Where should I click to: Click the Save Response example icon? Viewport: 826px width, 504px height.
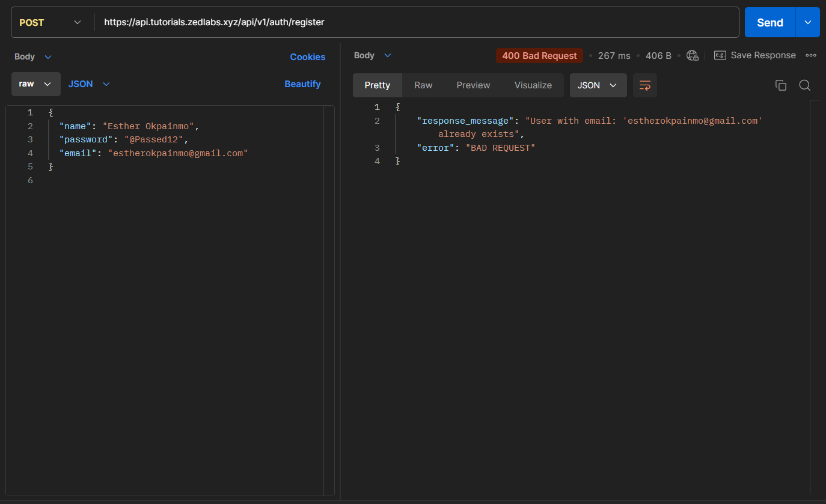pos(720,55)
